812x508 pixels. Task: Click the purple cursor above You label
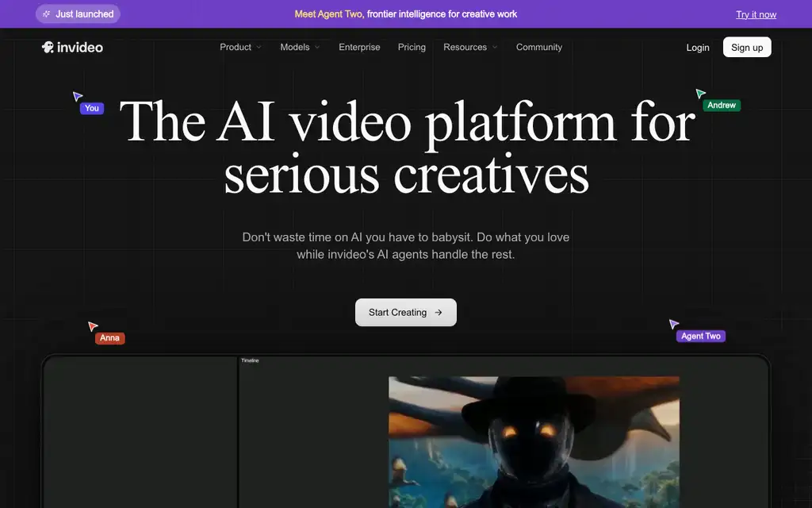pyautogui.click(x=78, y=96)
